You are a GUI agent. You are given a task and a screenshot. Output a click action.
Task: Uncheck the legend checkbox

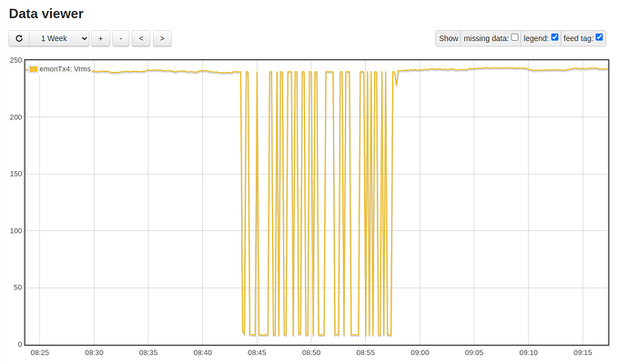click(554, 37)
